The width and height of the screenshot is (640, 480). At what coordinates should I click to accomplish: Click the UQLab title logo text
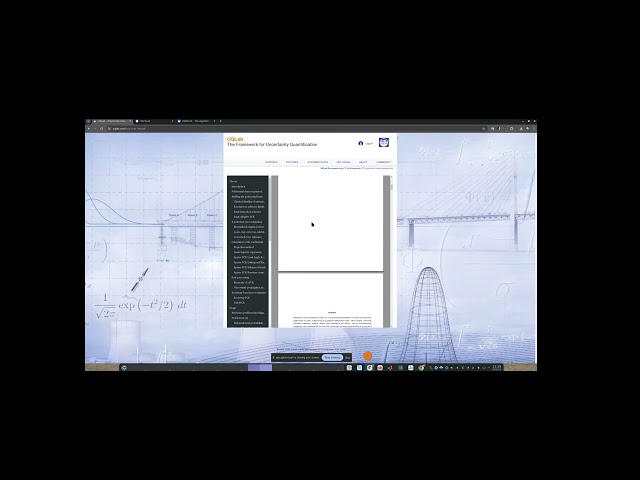235,139
